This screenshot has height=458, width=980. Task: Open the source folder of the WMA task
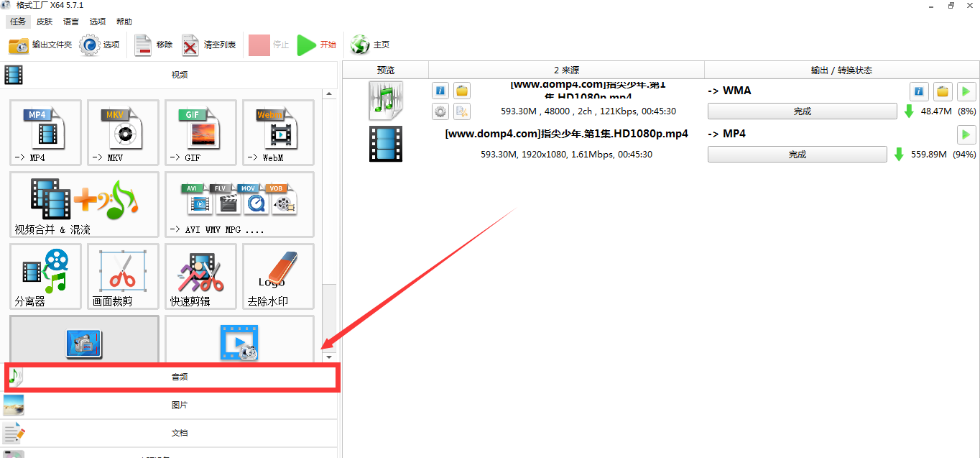point(462,91)
